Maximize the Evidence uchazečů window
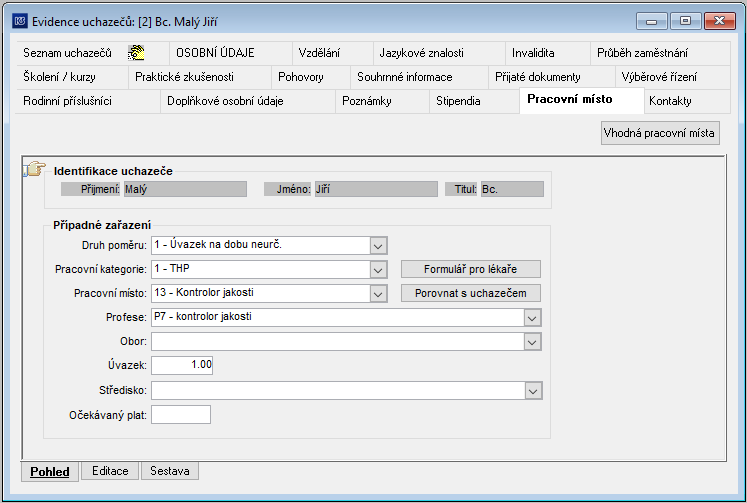This screenshot has height=503, width=747. click(x=685, y=21)
